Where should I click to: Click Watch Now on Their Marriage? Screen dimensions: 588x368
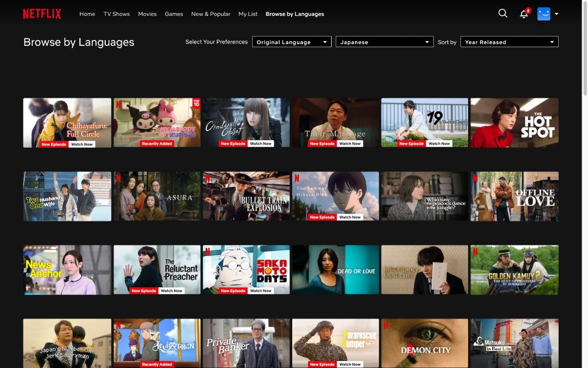point(350,144)
